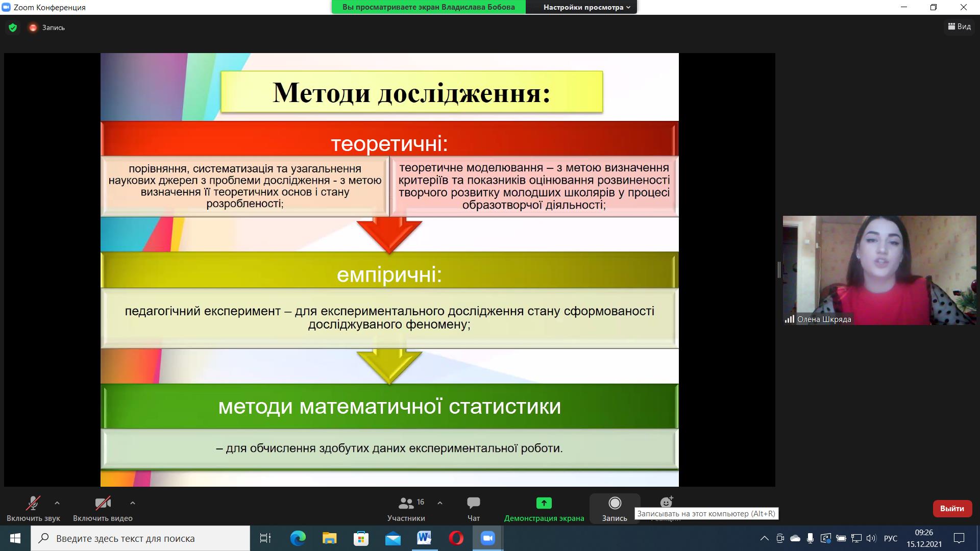Viewport: 980px width, 551px height.
Task: Click the green encryption shield icon
Action: (x=13, y=28)
